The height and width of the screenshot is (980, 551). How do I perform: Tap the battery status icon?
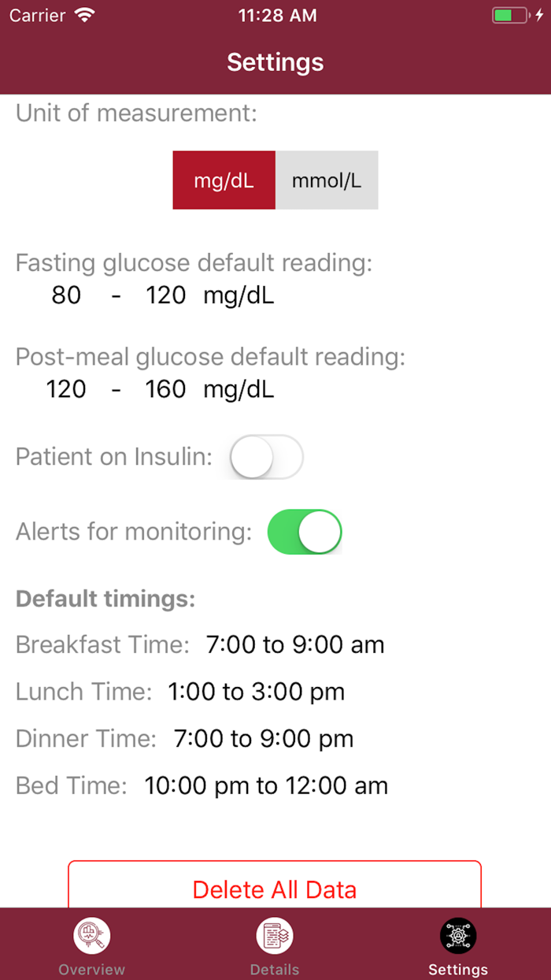tap(511, 15)
